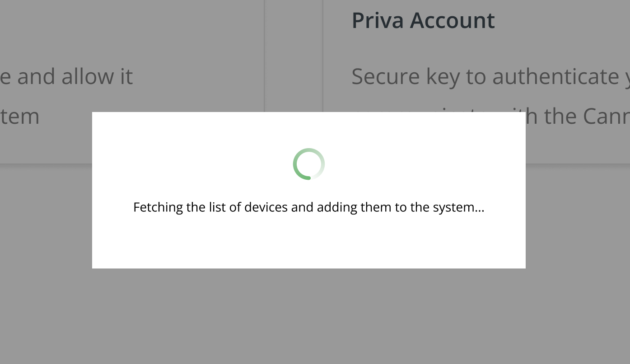Viewport: 630px width, 364px height.
Task: Click the 'tem' text in left card
Action: click(x=20, y=117)
